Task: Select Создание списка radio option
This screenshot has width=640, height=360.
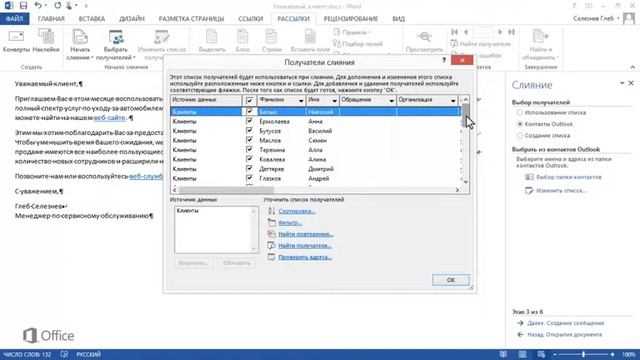Action: coord(520,135)
